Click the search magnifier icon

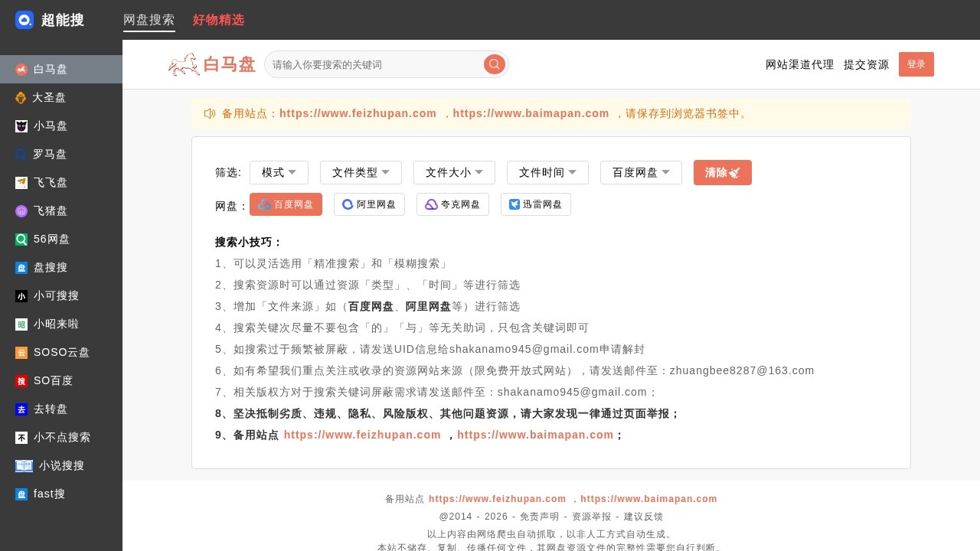[x=494, y=64]
